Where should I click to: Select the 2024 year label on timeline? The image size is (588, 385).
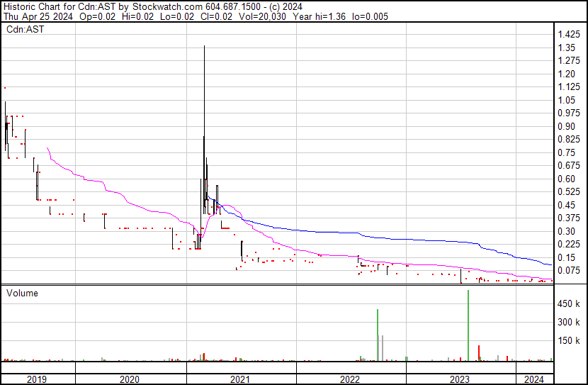click(x=533, y=379)
